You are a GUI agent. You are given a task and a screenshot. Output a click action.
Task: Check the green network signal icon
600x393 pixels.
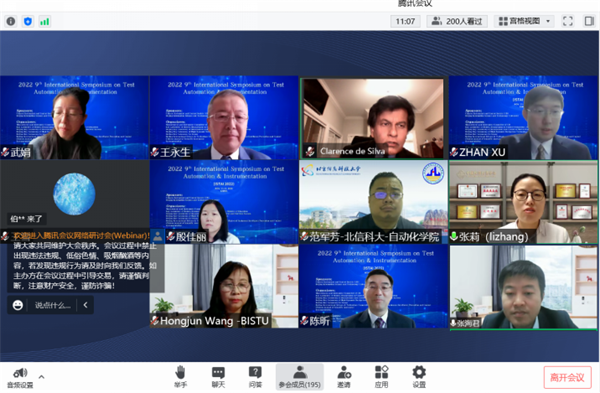[44, 21]
